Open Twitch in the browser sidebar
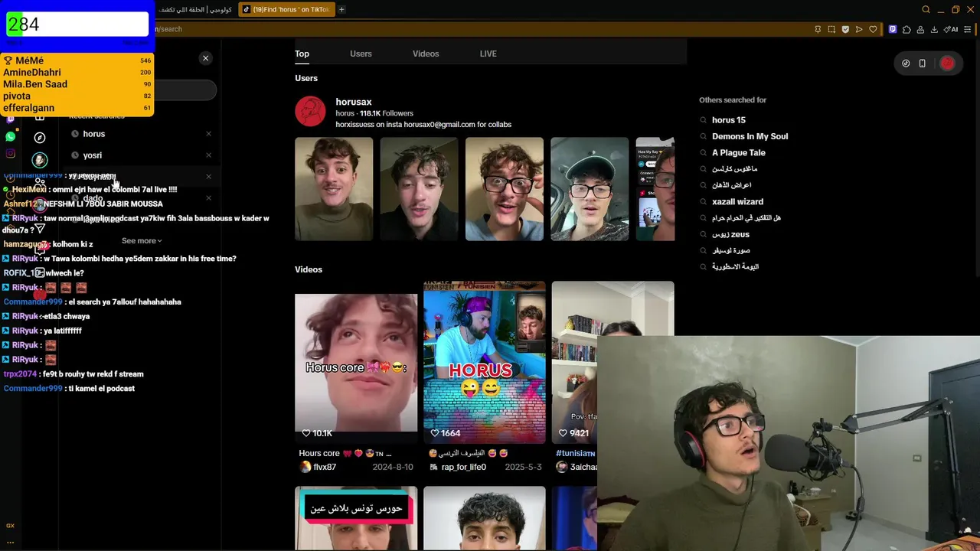 click(x=10, y=119)
